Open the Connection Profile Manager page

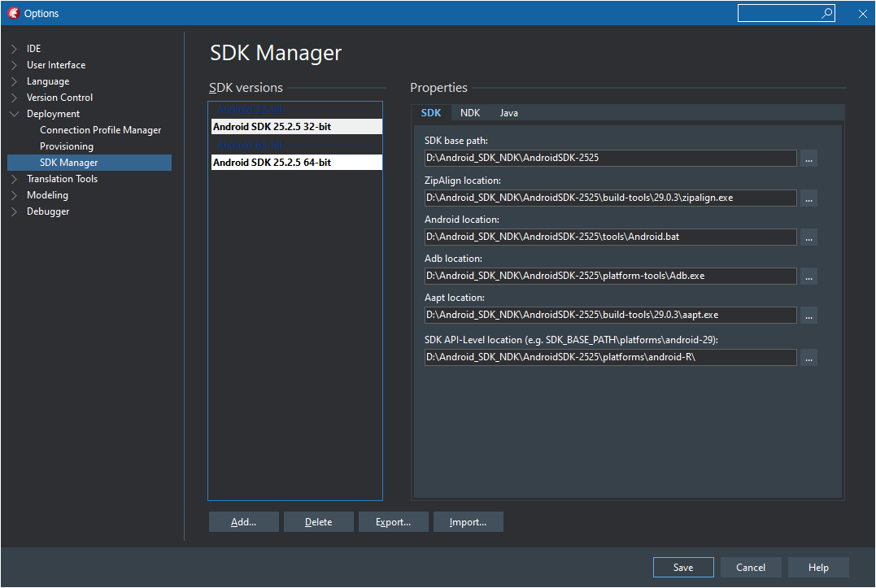click(x=101, y=130)
